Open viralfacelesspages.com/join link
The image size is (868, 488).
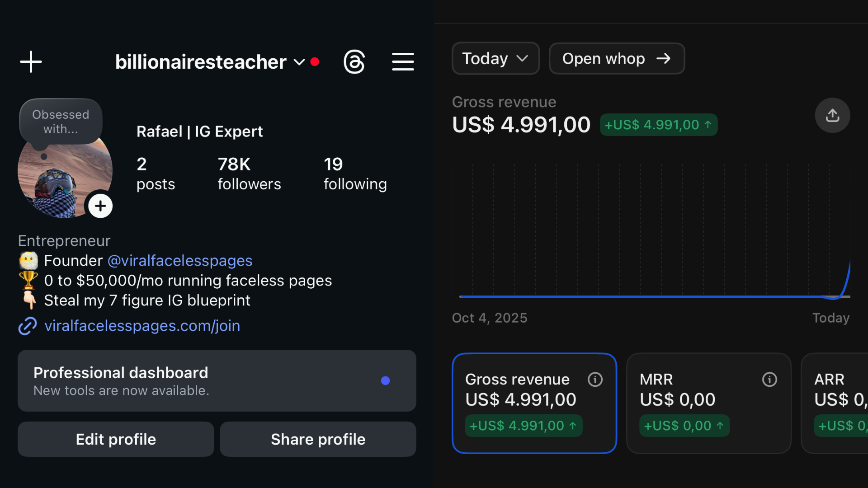point(142,326)
